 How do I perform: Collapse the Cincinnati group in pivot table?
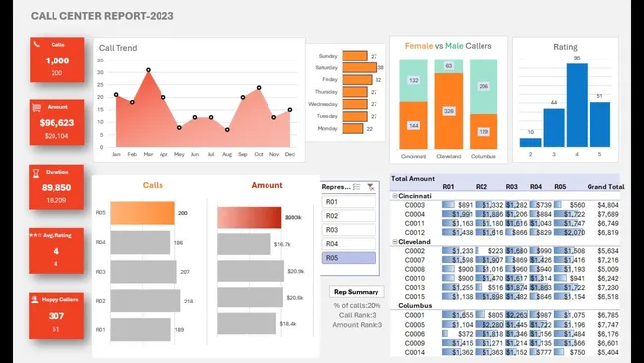tap(395, 196)
